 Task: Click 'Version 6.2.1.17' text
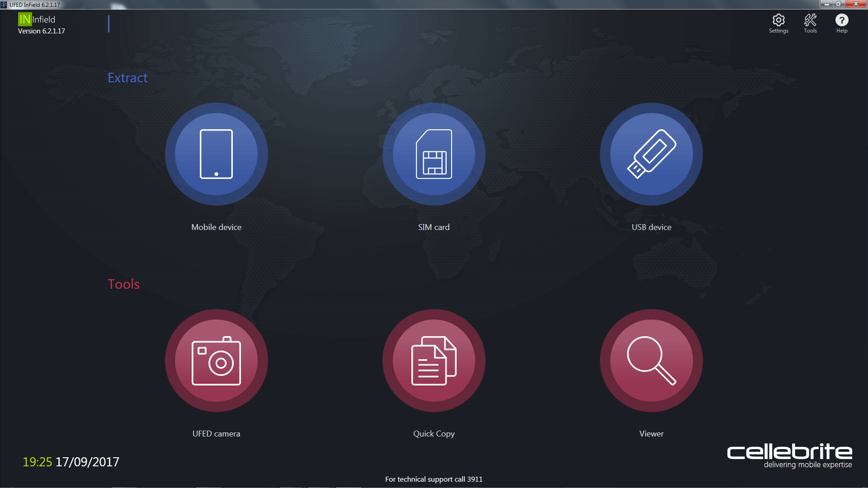click(42, 31)
